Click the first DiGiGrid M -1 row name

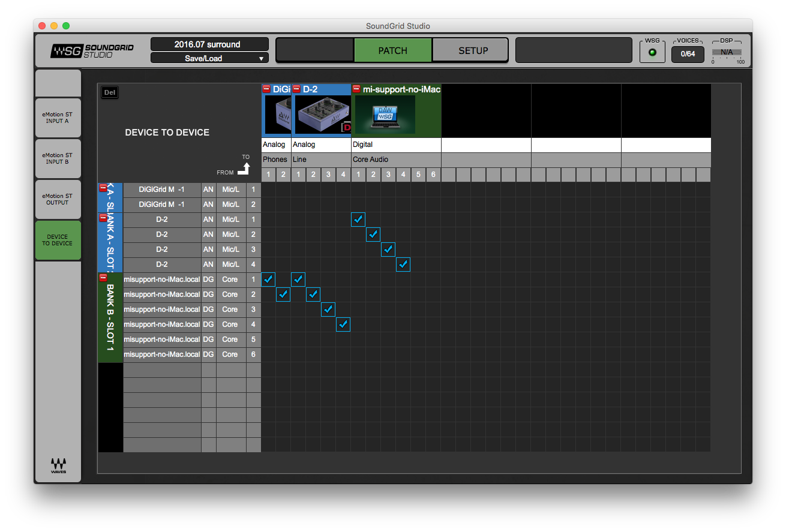click(162, 190)
